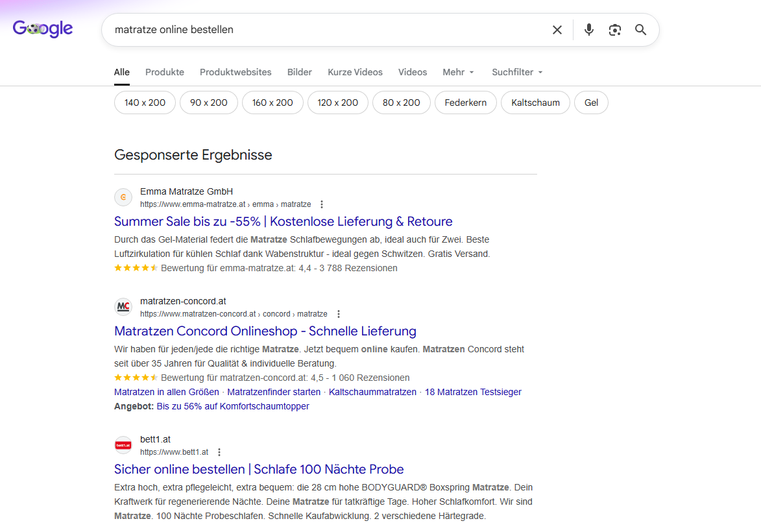Select the Gel filter chip
761x532 pixels.
click(x=591, y=103)
